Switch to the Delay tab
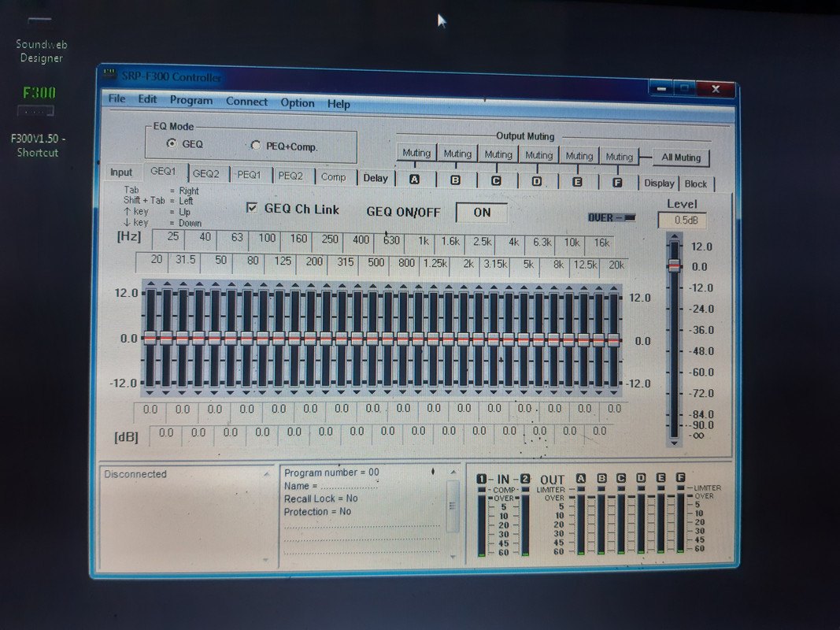Image resolution: width=840 pixels, height=630 pixels. tap(375, 178)
